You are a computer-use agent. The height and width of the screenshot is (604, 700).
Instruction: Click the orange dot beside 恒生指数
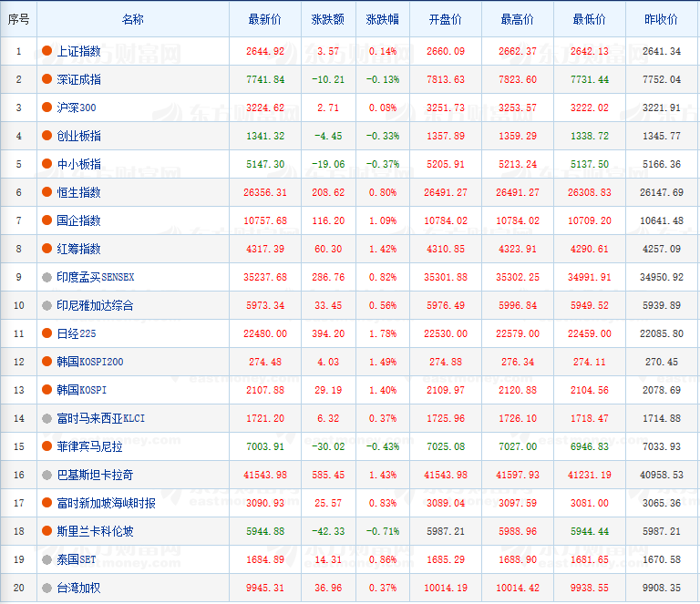click(46, 192)
